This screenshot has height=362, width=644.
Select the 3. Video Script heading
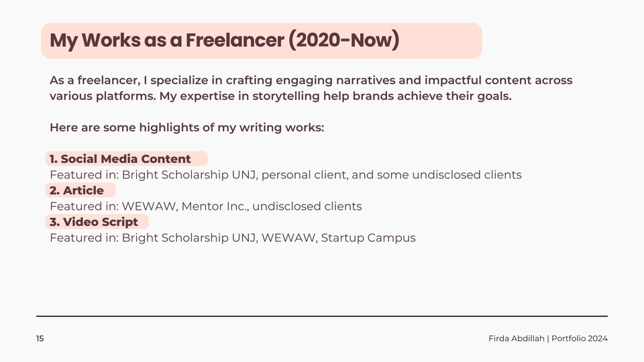pos(94,222)
